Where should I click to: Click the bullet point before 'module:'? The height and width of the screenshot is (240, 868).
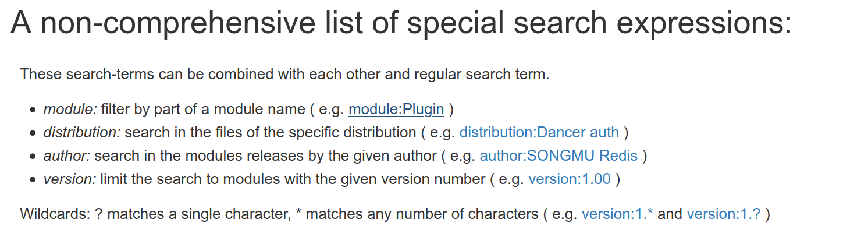click(x=33, y=110)
